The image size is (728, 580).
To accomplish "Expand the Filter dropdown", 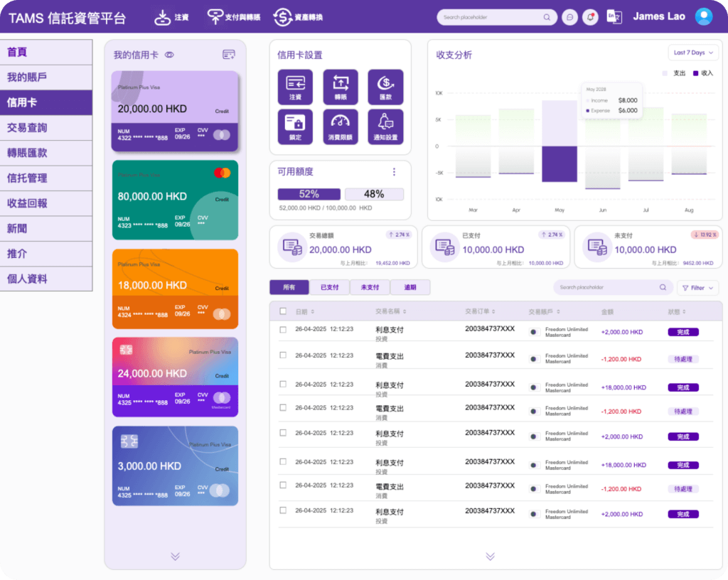I will (x=697, y=288).
